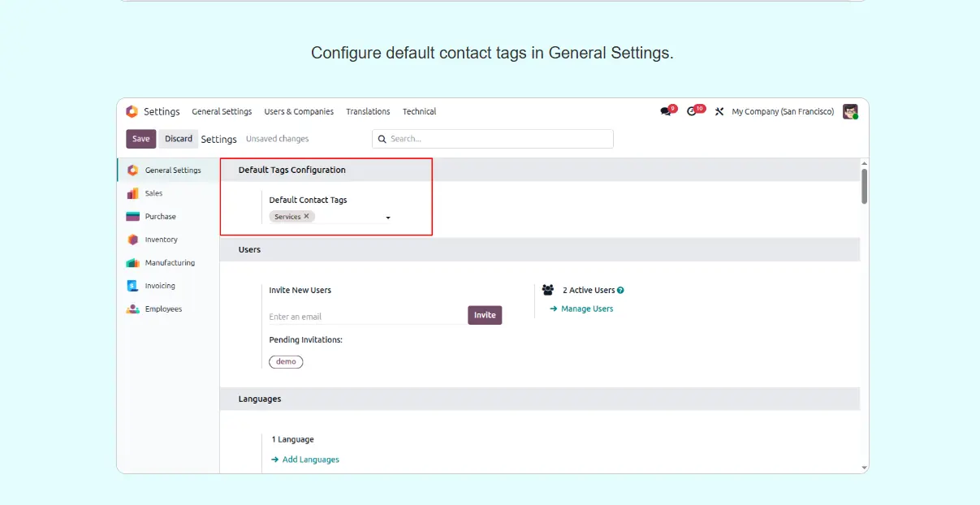Open Inventory settings from sidebar
The image size is (980, 505).
(161, 240)
